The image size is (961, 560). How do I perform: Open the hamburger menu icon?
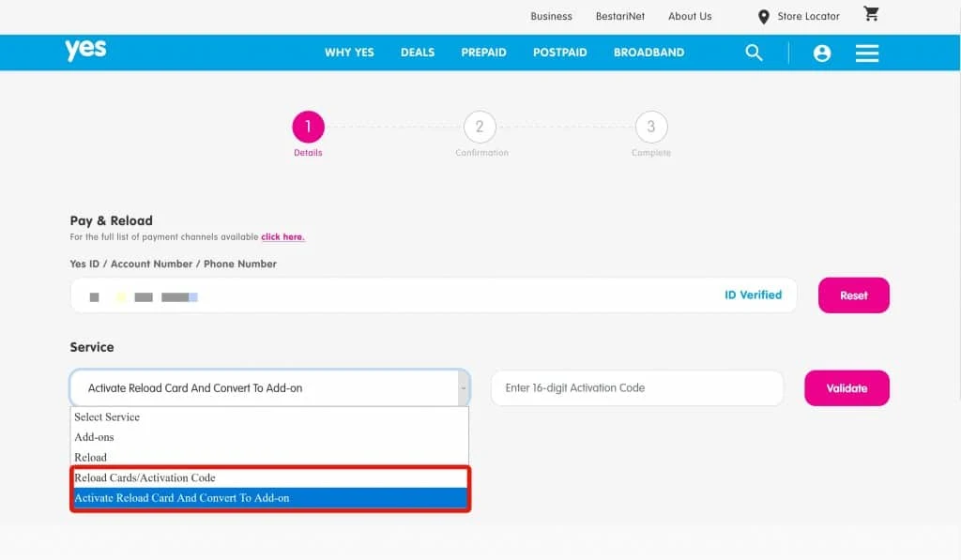click(867, 53)
